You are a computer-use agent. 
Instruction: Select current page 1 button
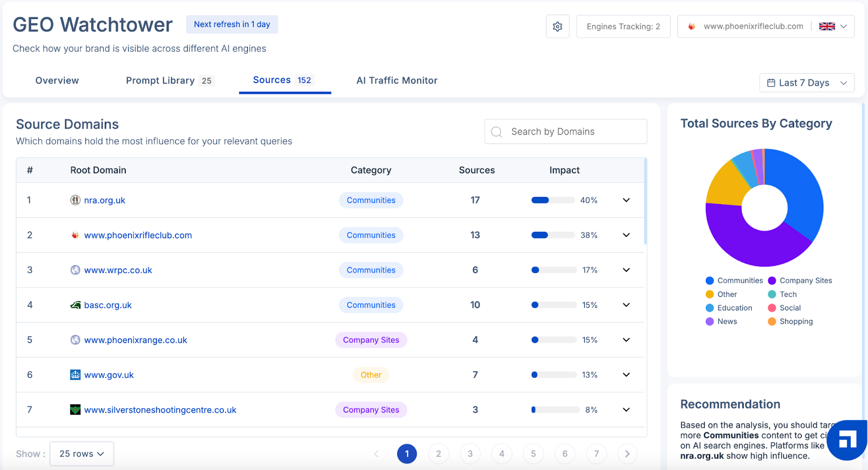point(407,454)
